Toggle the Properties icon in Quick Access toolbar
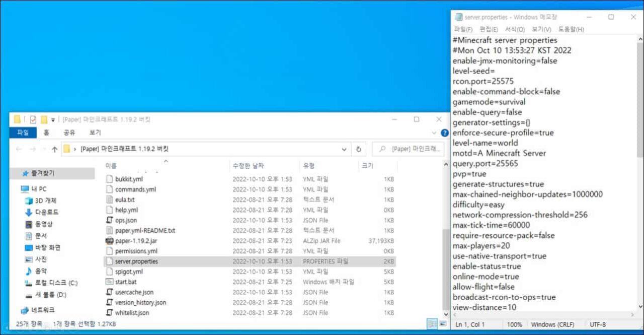 [34, 119]
